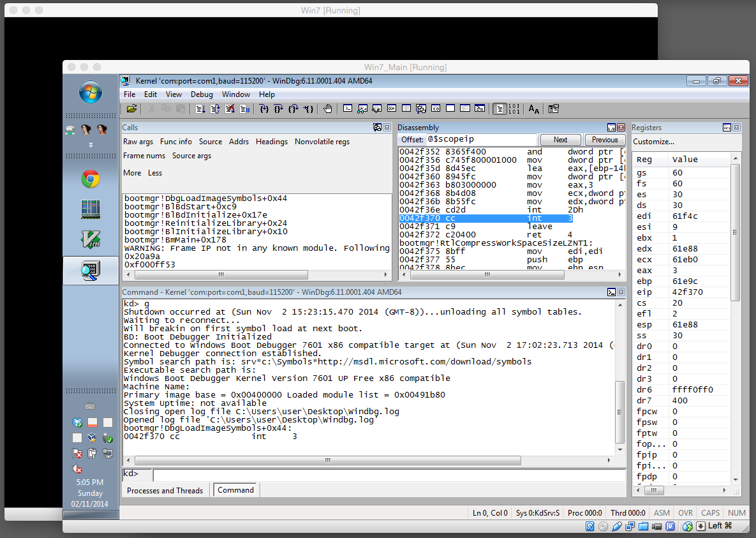Image resolution: width=756 pixels, height=538 pixels.
Task: Click the Registers vertical scrollbar thumb
Action: click(735, 232)
